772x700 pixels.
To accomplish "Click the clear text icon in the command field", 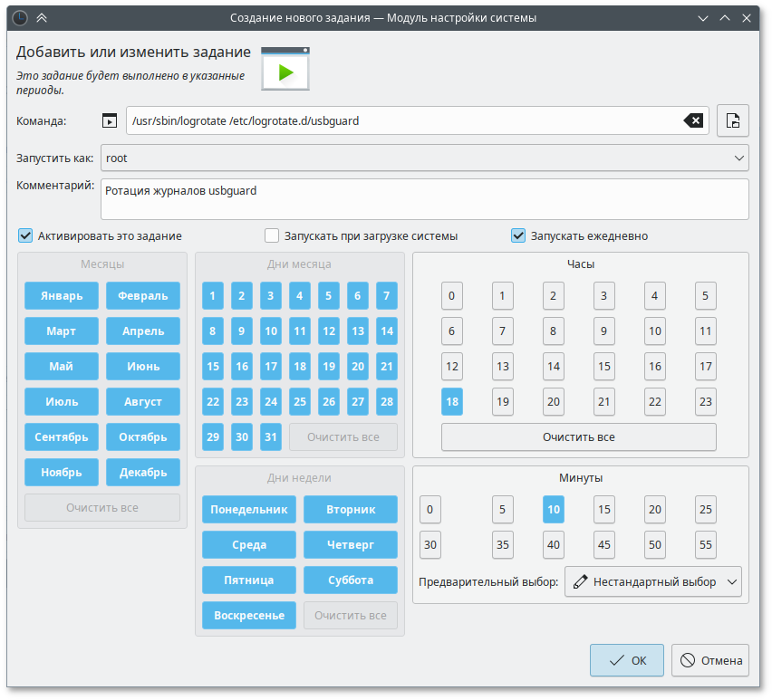I will (693, 120).
